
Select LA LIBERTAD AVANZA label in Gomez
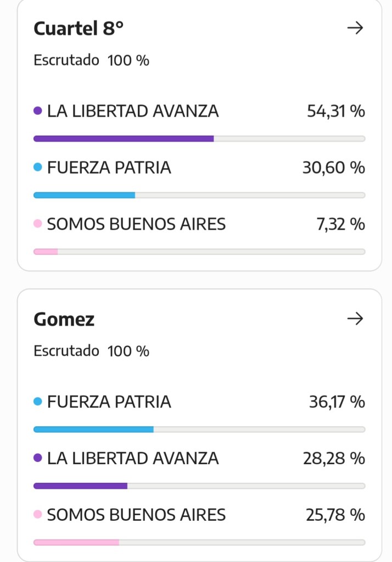coord(133,458)
